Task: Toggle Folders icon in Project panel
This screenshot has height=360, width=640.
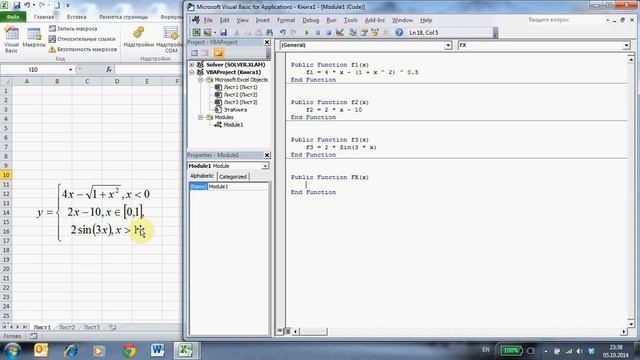Action: click(x=218, y=53)
